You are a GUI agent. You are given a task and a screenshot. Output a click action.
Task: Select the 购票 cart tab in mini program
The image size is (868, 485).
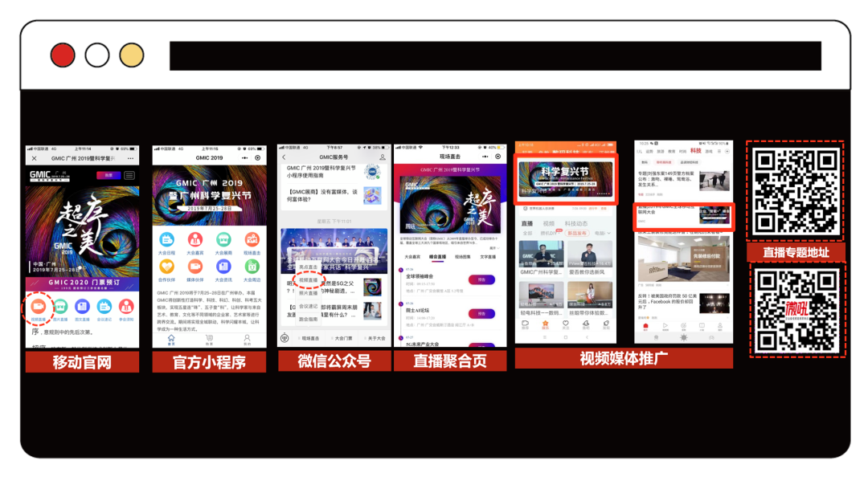(209, 340)
